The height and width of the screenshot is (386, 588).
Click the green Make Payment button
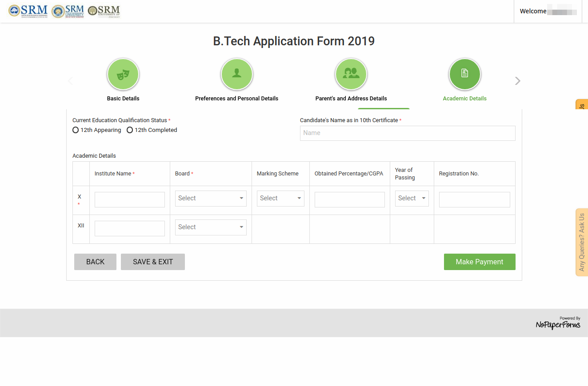pyautogui.click(x=479, y=262)
